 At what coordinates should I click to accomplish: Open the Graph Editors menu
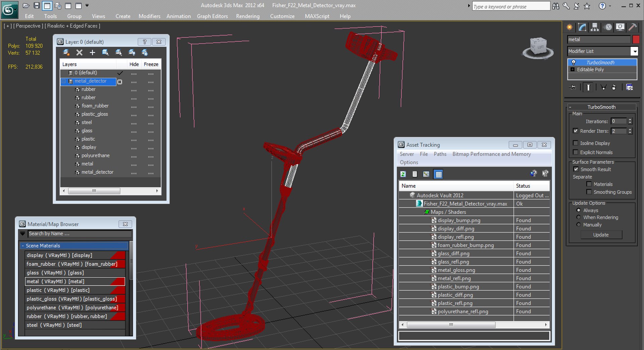[212, 16]
